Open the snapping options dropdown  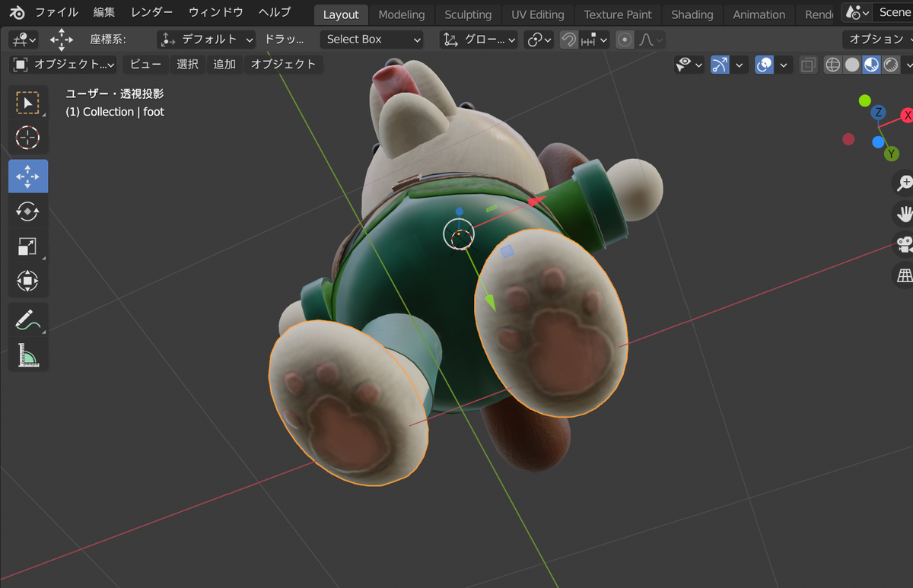[594, 40]
